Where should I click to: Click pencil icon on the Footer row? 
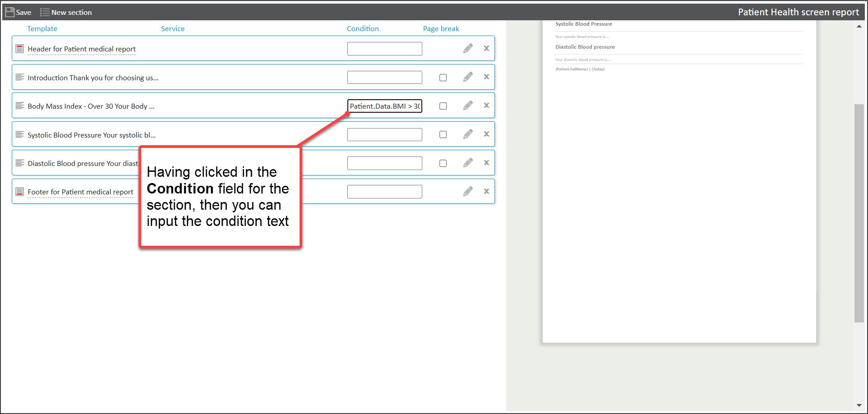coord(468,192)
